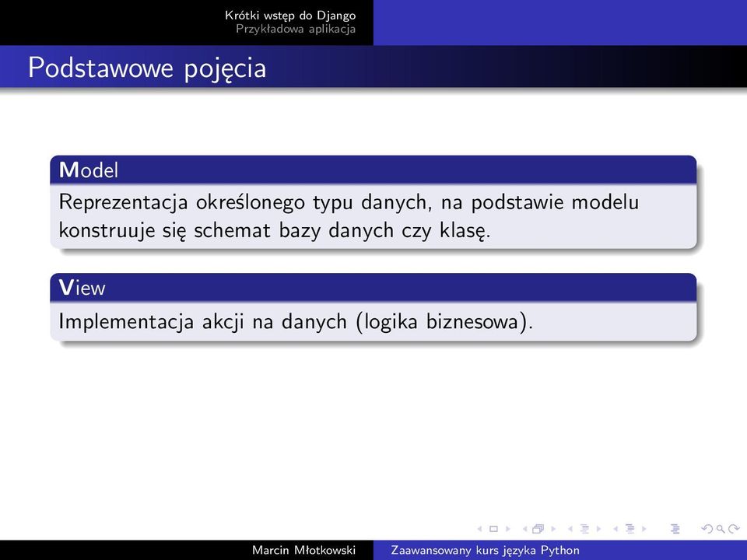Go to next subsection using arrow right of subsection icon
This screenshot has width=747, height=560.
tap(598, 529)
